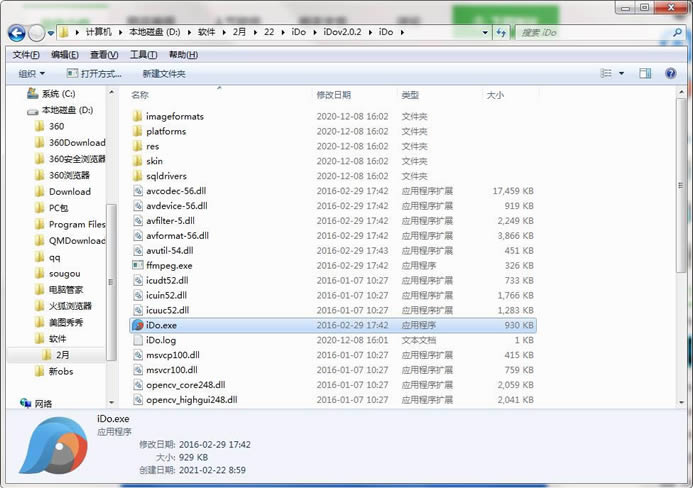Click the avdevice-56.dll file icon
This screenshot has width=693, height=488.
pos(138,206)
